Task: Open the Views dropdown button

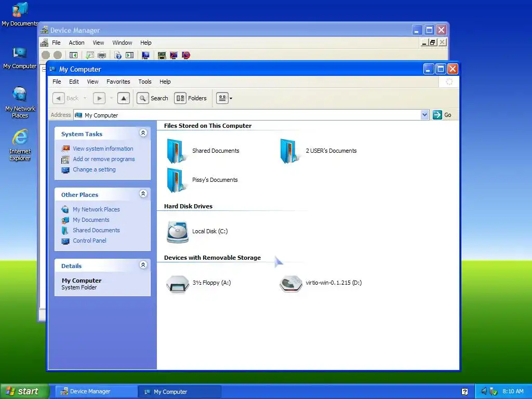Action: pos(224,98)
